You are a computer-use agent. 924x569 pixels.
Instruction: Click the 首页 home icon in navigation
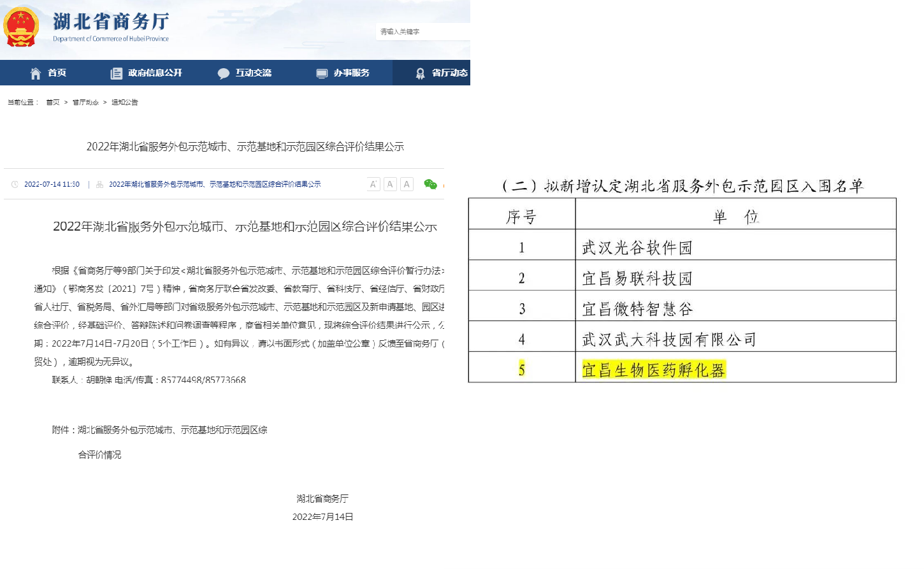click(36, 73)
